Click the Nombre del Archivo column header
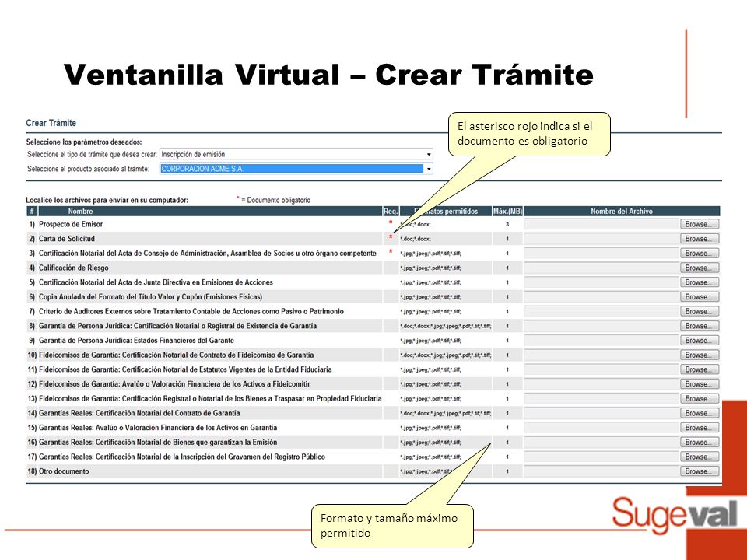The width and height of the screenshot is (747, 560). [622, 211]
